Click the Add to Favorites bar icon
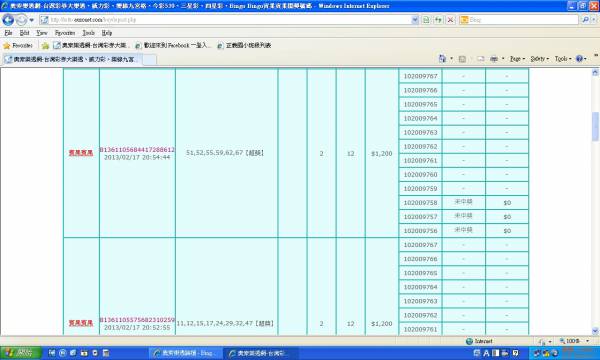This screenshot has width=600, height=360. tap(46, 46)
